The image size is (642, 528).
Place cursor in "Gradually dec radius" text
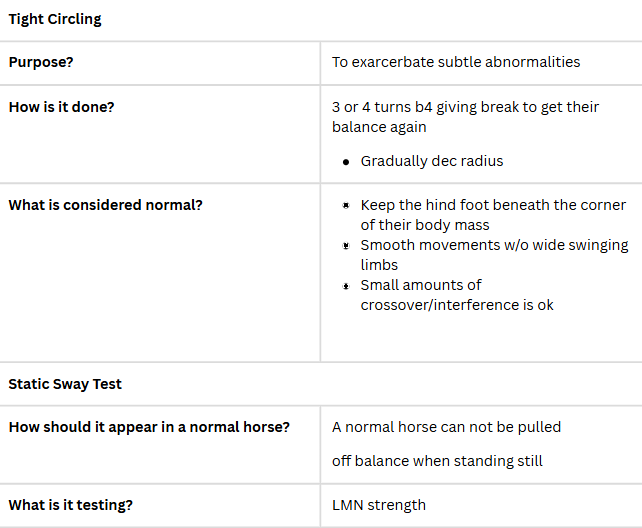pos(434,161)
